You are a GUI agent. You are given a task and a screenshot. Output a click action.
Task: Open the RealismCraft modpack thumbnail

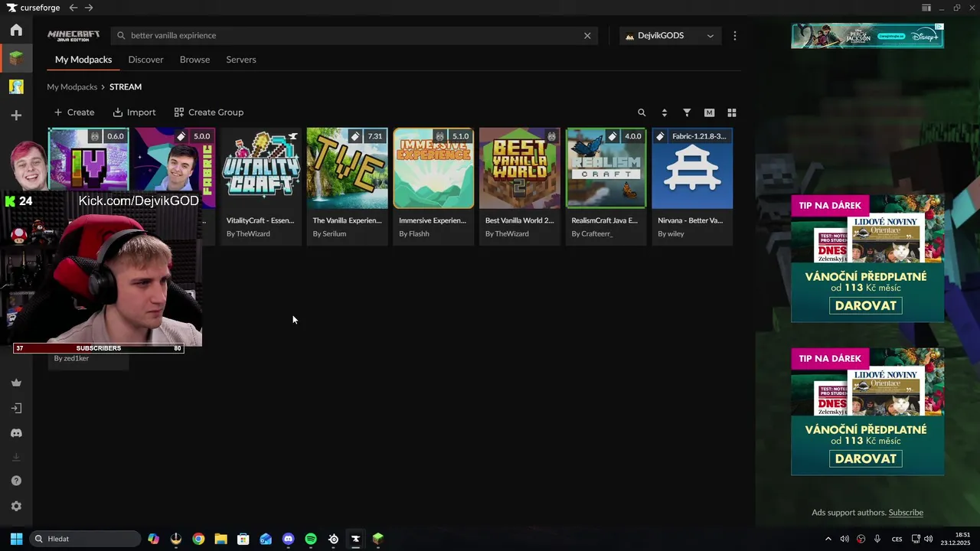coord(606,168)
